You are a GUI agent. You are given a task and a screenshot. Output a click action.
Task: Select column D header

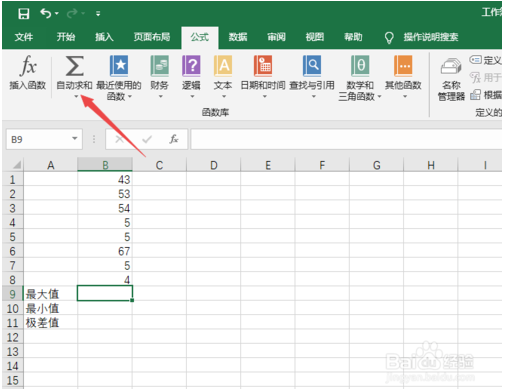point(214,165)
